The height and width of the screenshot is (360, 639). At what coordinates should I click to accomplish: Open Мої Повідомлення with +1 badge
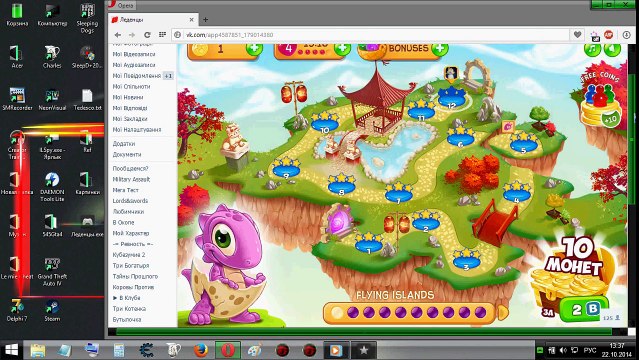[x=143, y=75]
